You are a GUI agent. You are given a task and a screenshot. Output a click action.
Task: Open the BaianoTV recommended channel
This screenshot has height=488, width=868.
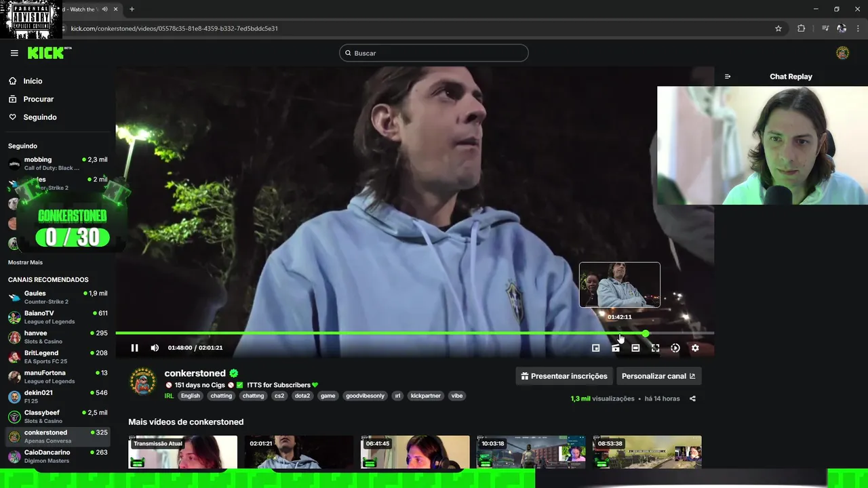(58, 317)
